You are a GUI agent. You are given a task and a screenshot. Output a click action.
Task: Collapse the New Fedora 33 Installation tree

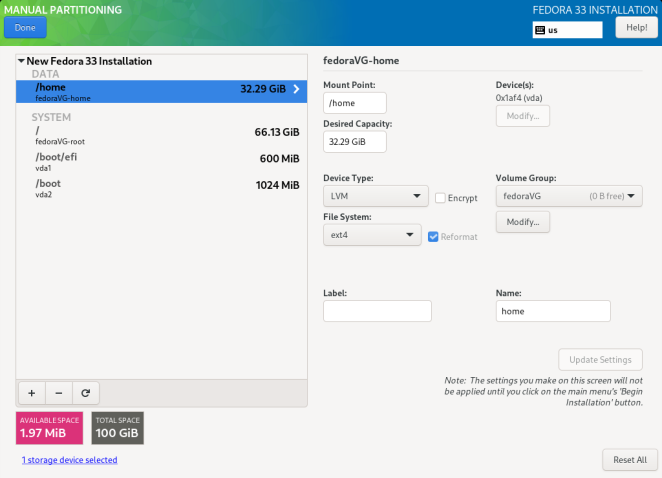[x=21, y=61]
